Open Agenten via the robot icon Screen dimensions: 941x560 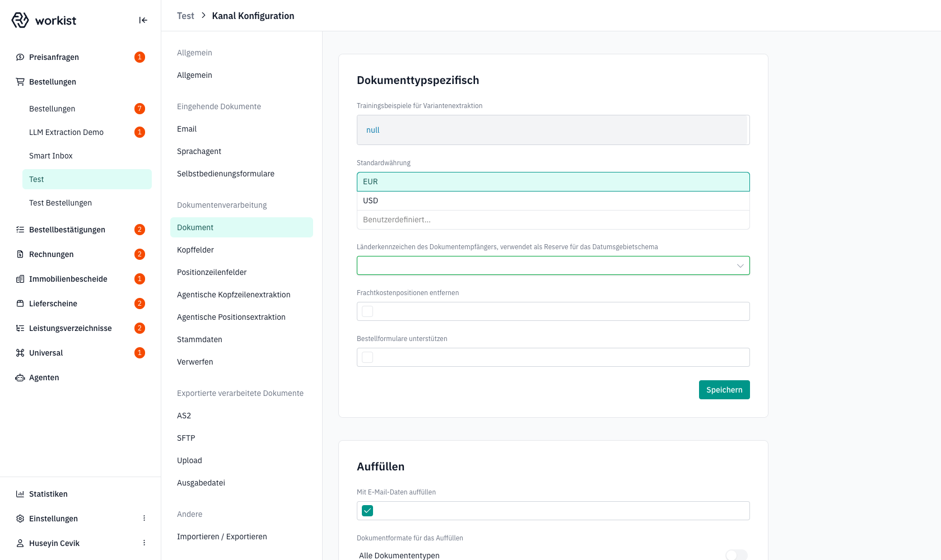coord(20,377)
